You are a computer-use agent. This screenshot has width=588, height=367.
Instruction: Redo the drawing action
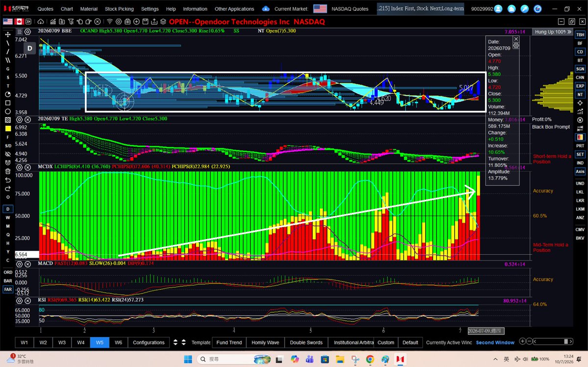tap(8, 188)
